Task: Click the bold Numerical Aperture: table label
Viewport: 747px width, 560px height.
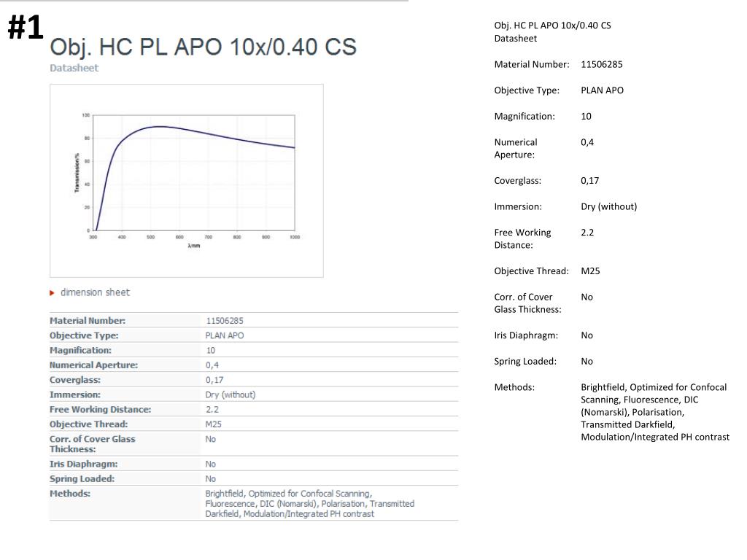Action: tap(94, 365)
